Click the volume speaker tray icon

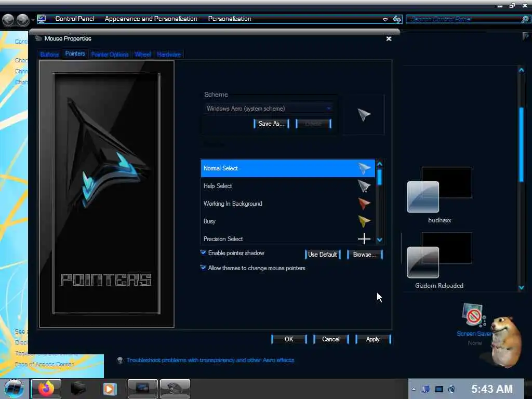click(x=451, y=389)
